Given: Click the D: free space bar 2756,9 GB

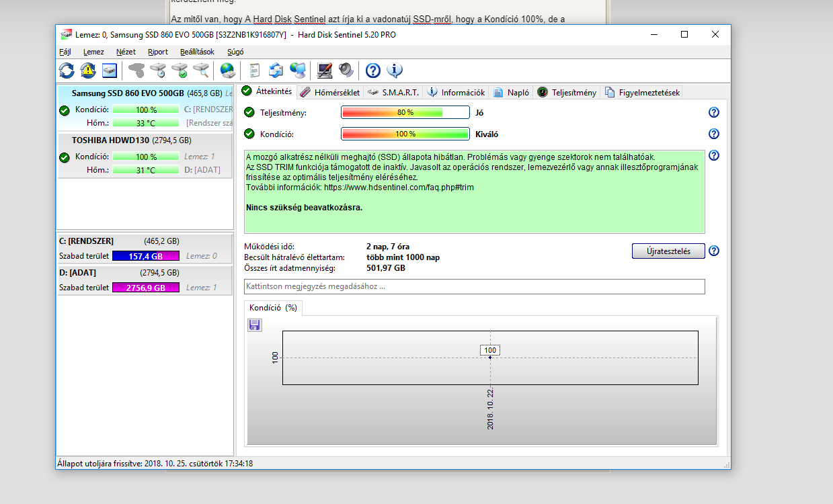Looking at the screenshot, I should coord(146,288).
